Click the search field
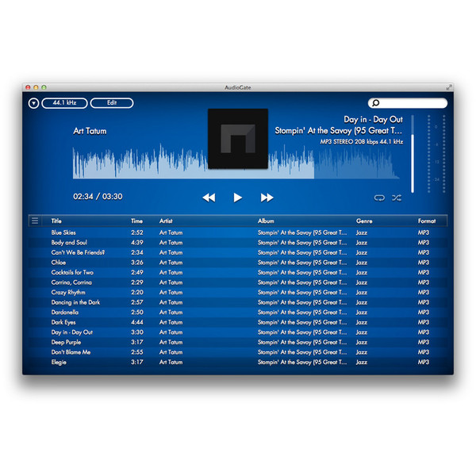 pos(408,103)
